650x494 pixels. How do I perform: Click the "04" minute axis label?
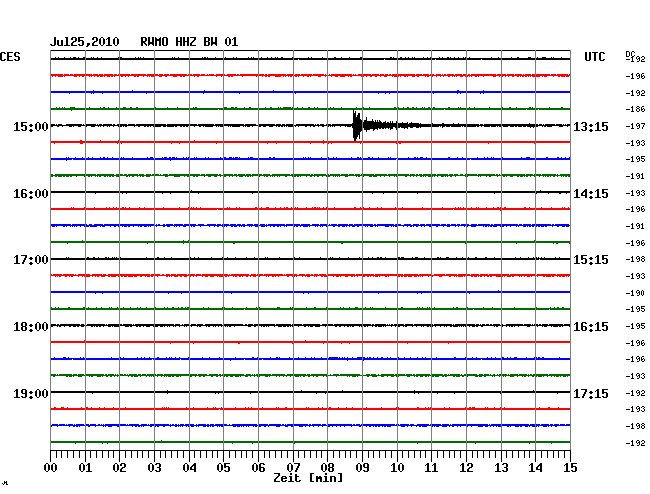pos(189,468)
